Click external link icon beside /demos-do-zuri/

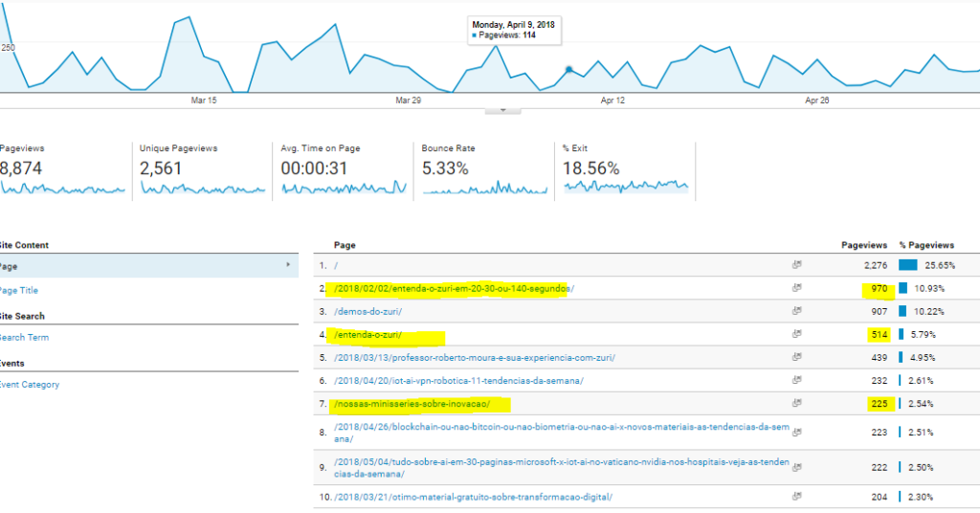796,311
